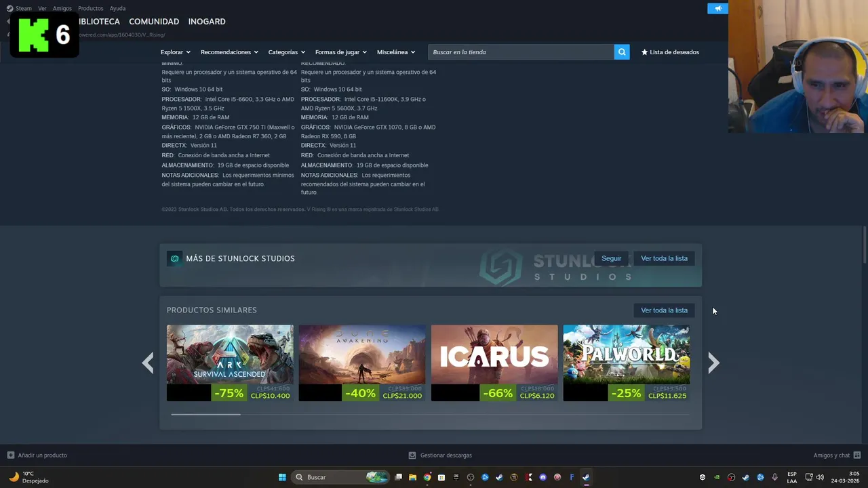Click the volume speaker tray icon

(x=820, y=477)
